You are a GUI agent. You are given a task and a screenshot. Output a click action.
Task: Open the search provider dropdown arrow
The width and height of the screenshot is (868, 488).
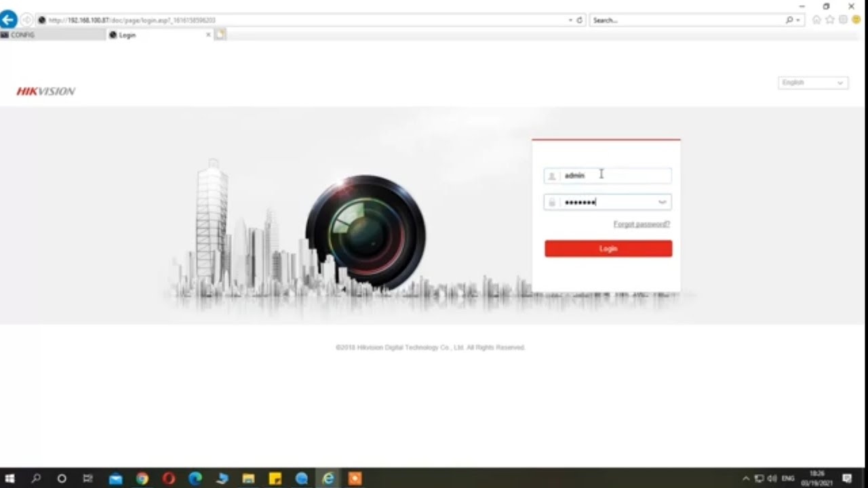pos(798,20)
